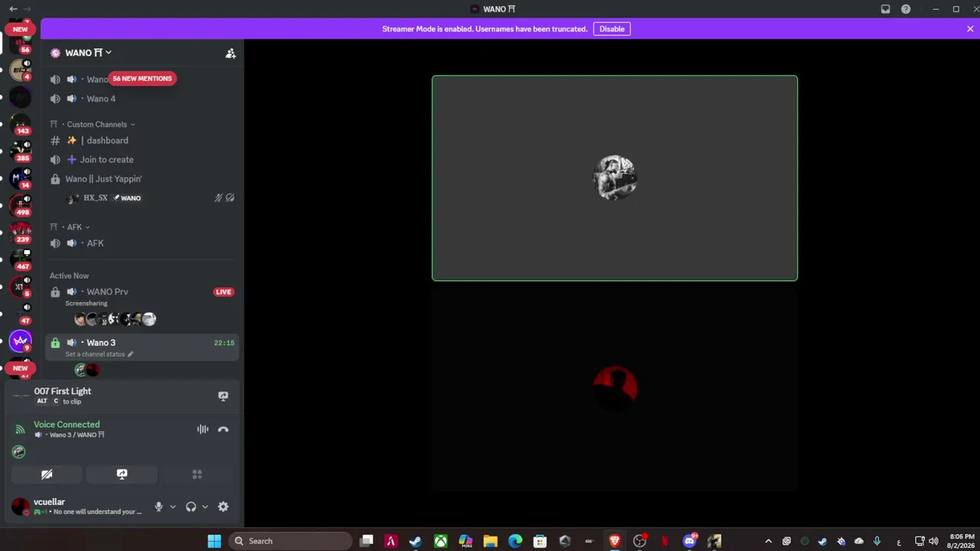Screen dimensions: 980x551
Task: Select the server with the 498 badge
Action: [x=21, y=205]
